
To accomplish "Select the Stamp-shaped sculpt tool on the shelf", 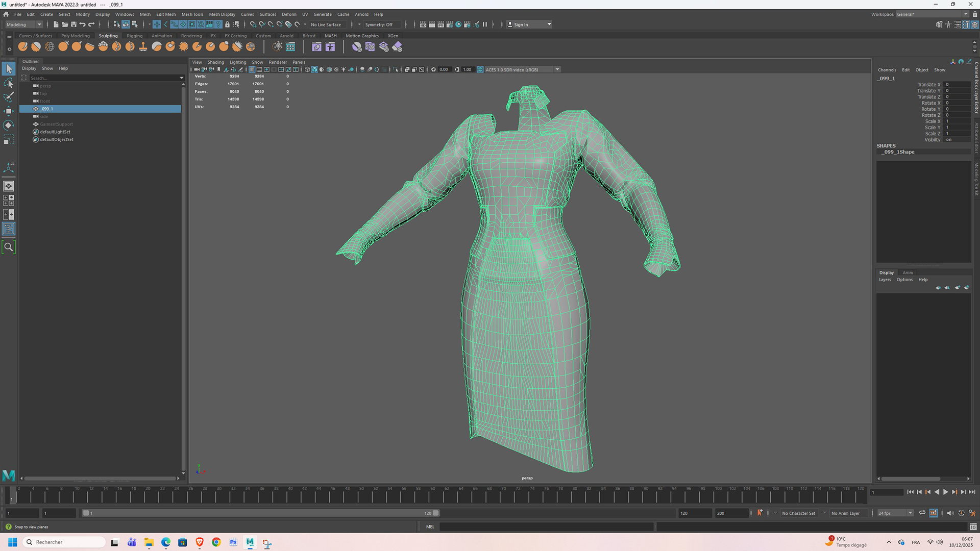I will [143, 47].
